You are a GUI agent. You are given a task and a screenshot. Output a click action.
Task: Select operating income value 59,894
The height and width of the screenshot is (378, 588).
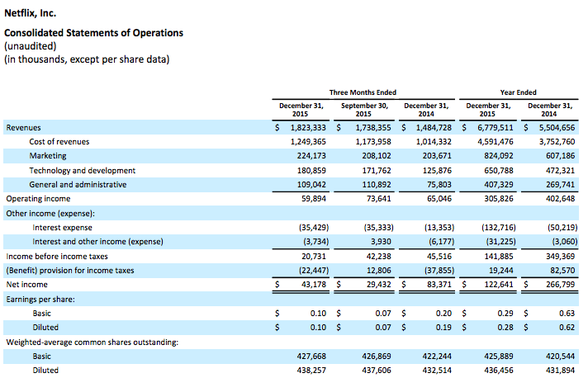[x=314, y=199]
